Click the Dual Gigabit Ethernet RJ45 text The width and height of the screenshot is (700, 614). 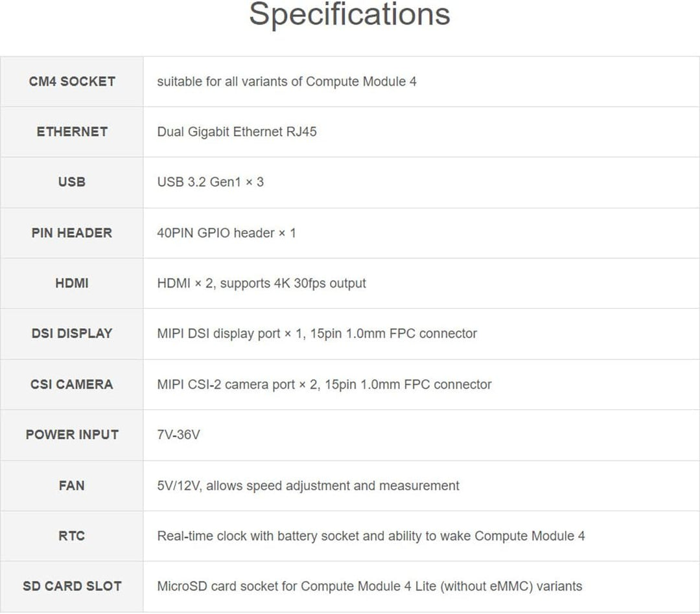pos(237,131)
